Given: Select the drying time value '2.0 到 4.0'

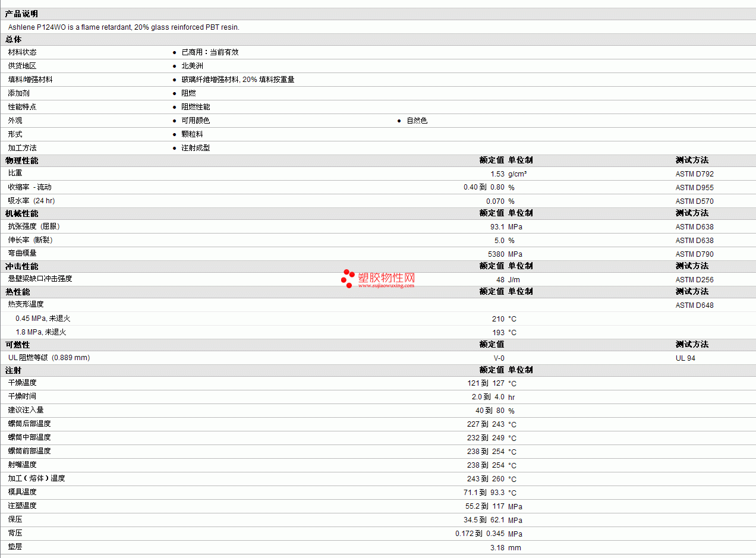Looking at the screenshot, I should 489,397.
